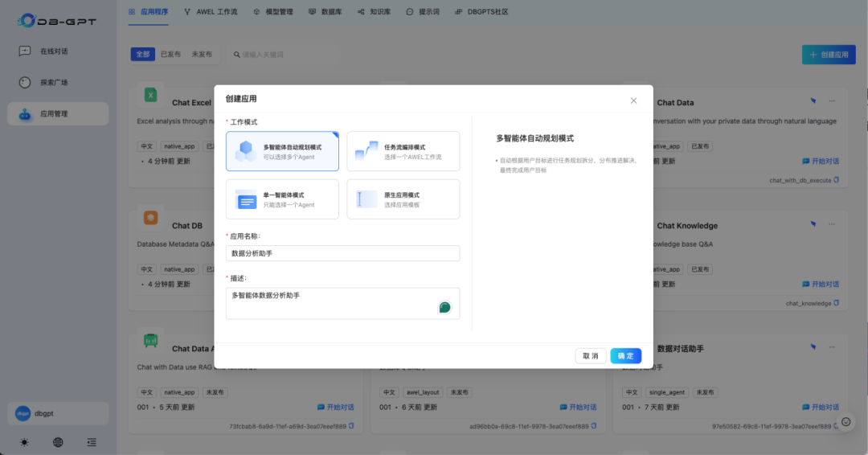Select 应用管理 in the sidebar

pyautogui.click(x=58, y=113)
